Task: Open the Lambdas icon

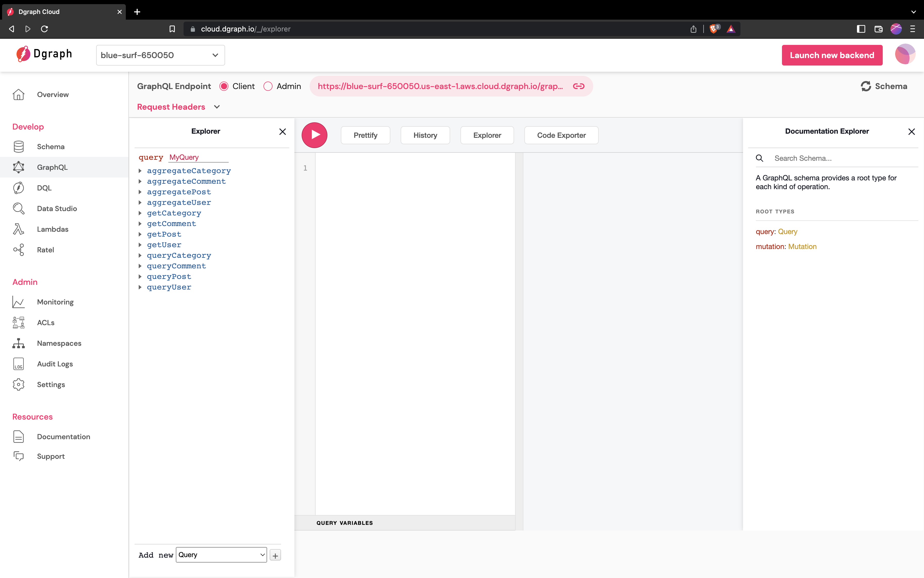Action: [x=18, y=229]
